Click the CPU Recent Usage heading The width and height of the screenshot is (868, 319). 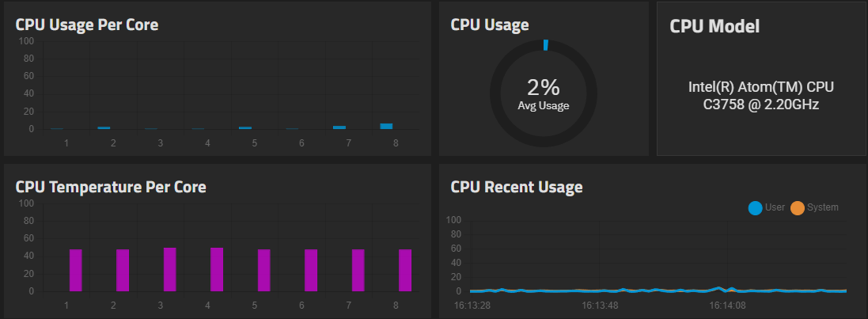coord(517,187)
